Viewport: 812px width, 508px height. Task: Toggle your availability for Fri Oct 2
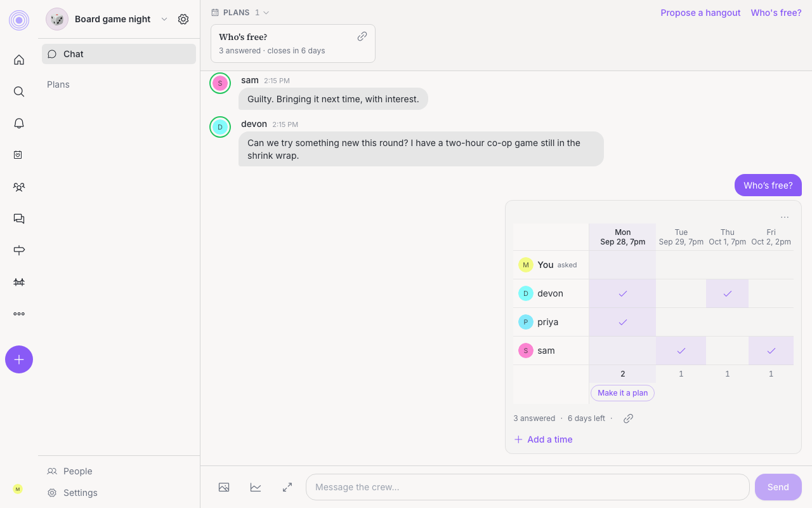click(771, 265)
